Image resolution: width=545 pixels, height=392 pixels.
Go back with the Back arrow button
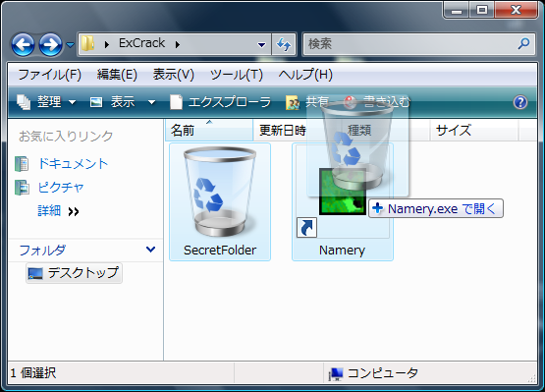tap(23, 44)
